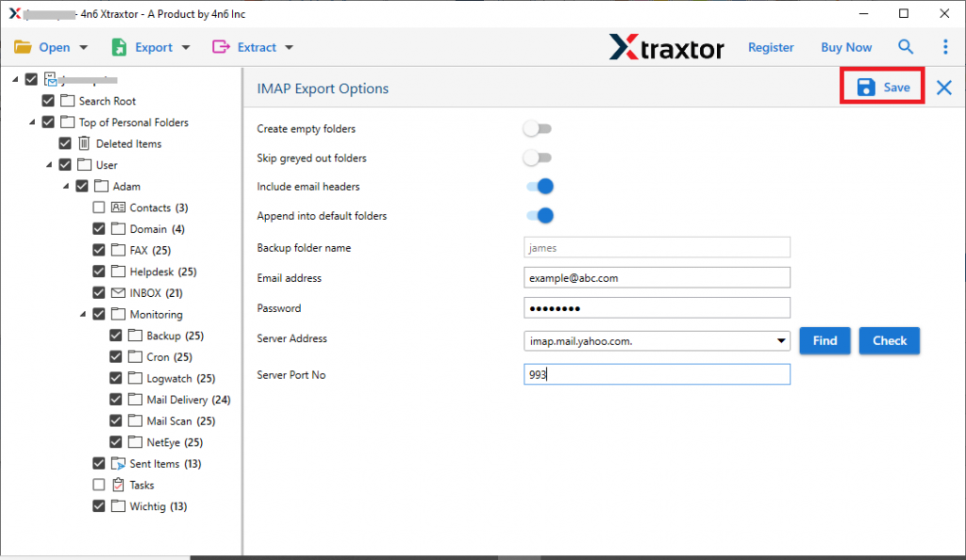Viewport: 966px width, 560px height.
Task: Open a file using the Open folder icon
Action: click(23, 46)
